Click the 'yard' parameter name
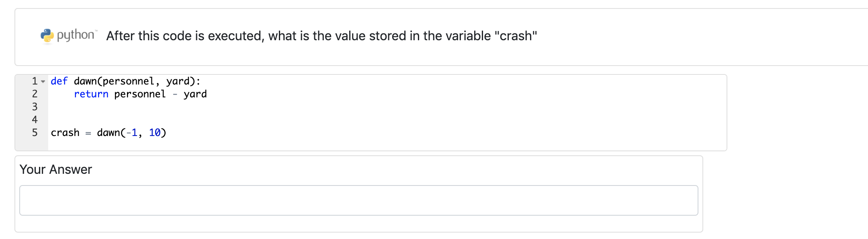Screen dimensions: 868x239 pyautogui.click(x=179, y=81)
